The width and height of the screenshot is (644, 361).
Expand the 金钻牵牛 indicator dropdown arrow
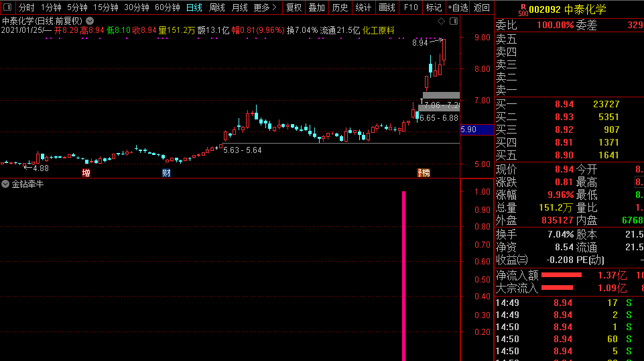point(5,184)
